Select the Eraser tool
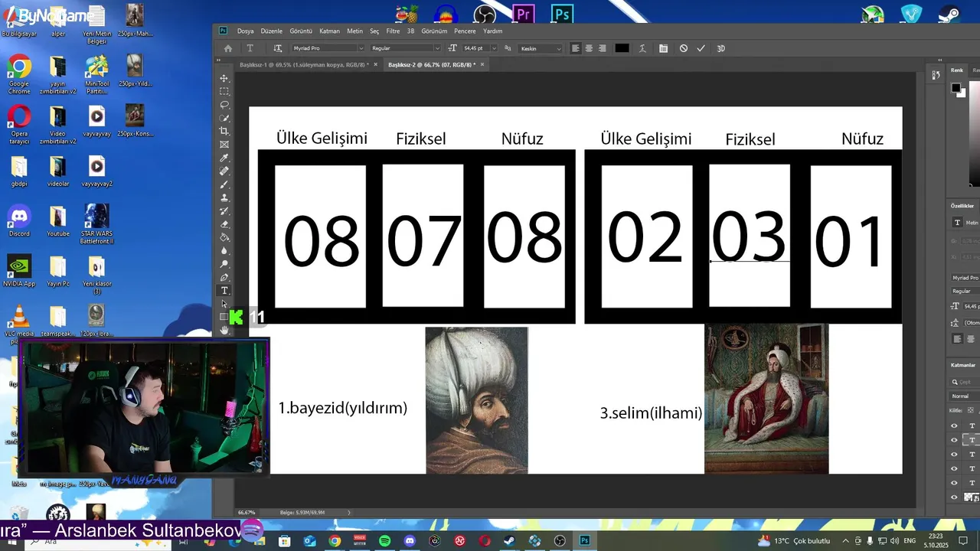The width and height of the screenshot is (980, 551). (224, 224)
